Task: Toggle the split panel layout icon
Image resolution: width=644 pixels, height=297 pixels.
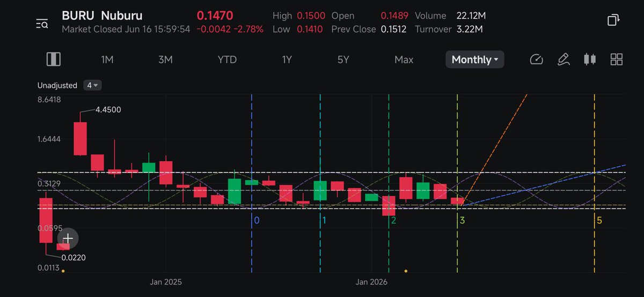Action: 54,59
